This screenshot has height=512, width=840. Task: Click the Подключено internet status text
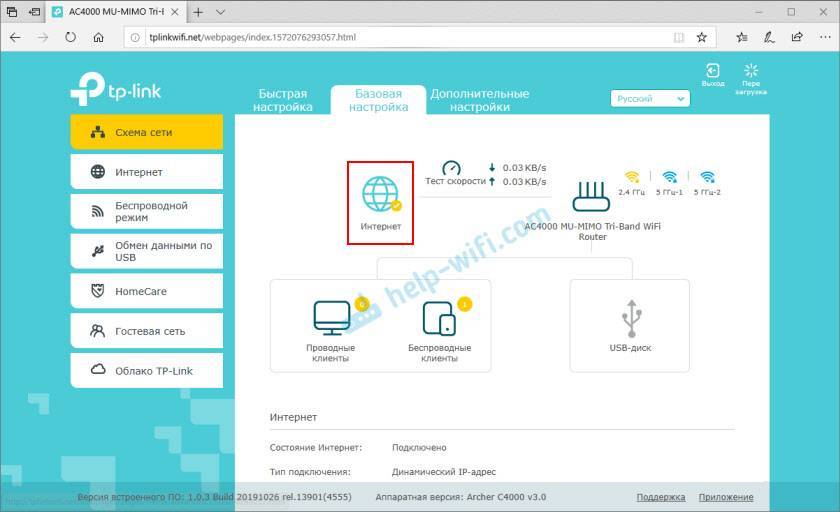coord(419,447)
